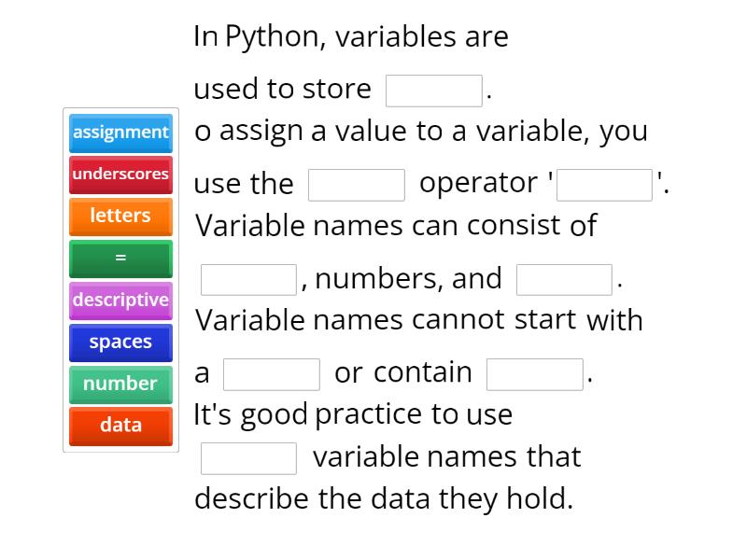This screenshot has height=560, width=747.
Task: Click the sentence 'In Python, variables are'
Action: 351,36
